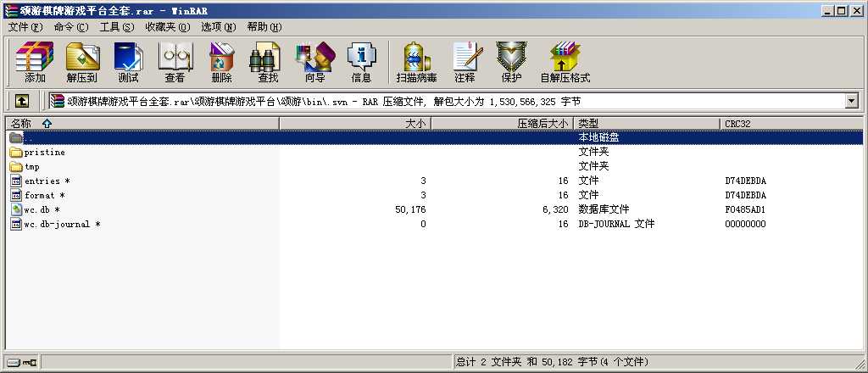868x373 pixels.
Task: Open the 命令(C) menu
Action: (x=71, y=26)
